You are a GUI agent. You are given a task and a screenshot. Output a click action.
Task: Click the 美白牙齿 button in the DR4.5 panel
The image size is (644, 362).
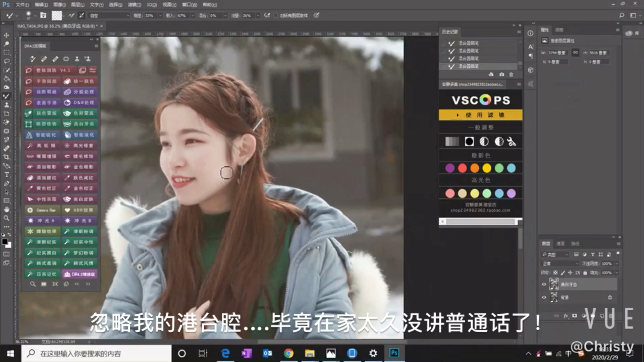tap(79, 124)
